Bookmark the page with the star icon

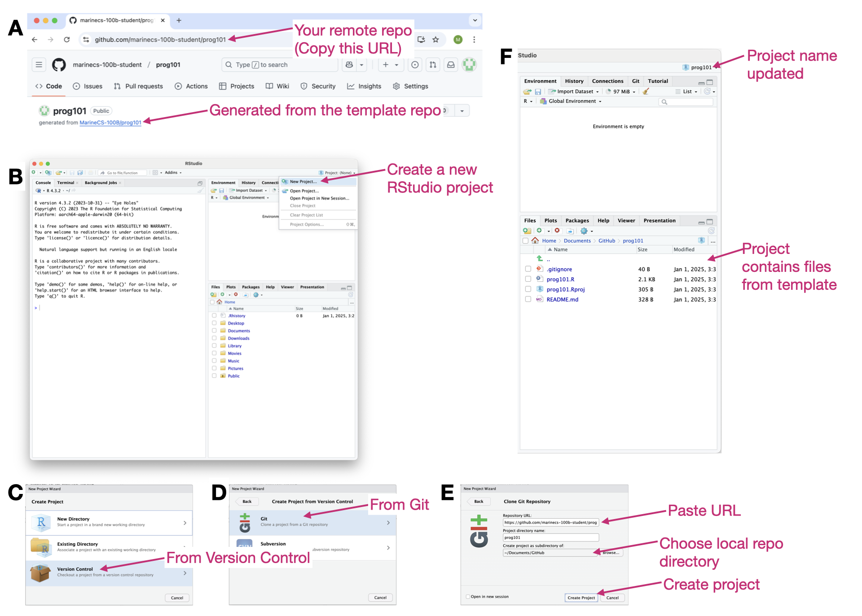[435, 39]
